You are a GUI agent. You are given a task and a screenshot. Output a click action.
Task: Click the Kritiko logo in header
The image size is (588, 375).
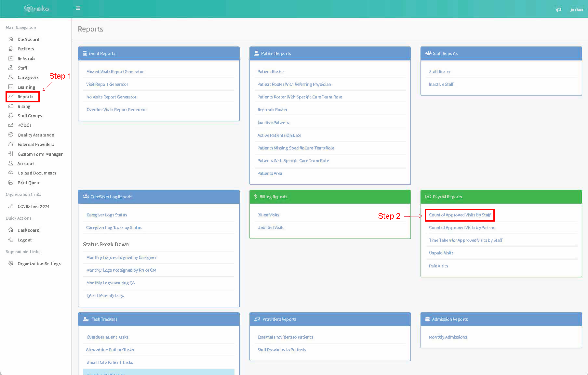click(36, 8)
